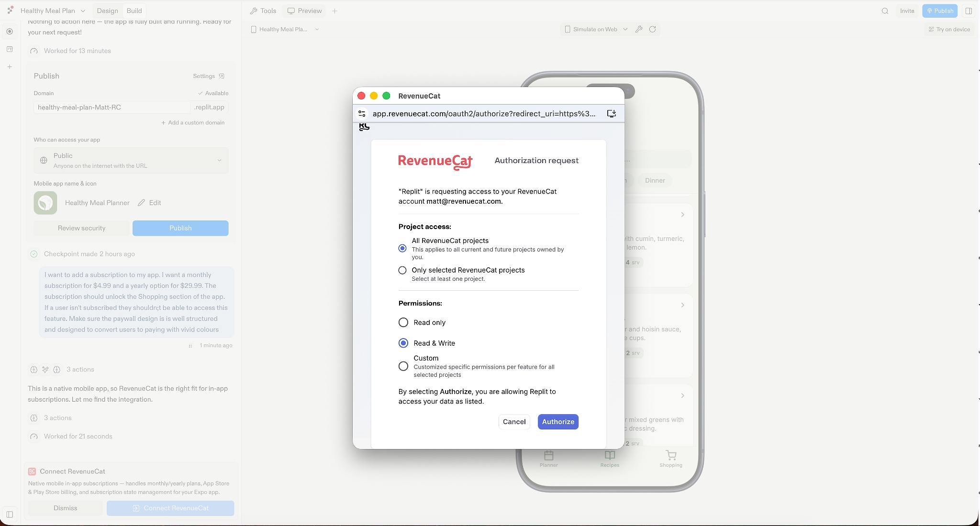Expand the mixed greens recipe chevron
The image size is (980, 526).
[682, 395]
